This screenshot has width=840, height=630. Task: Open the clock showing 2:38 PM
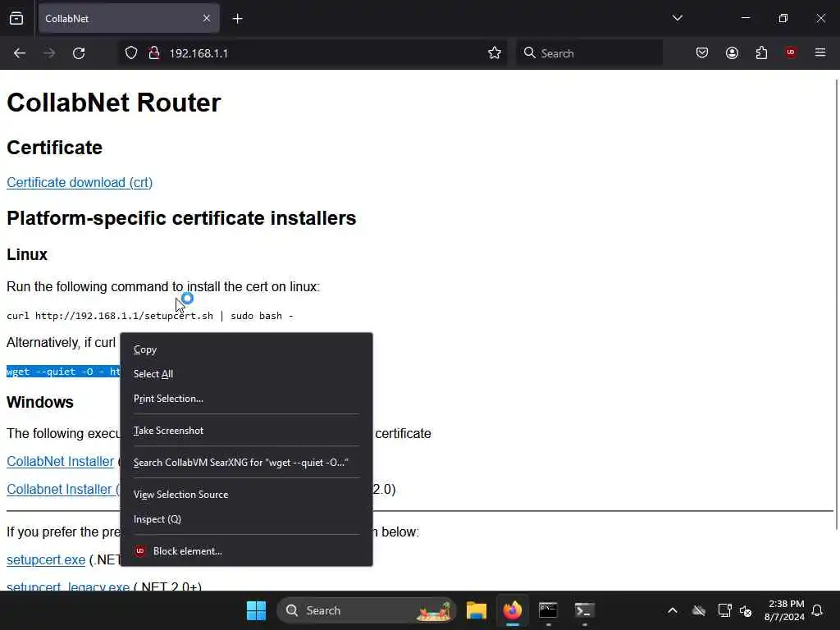click(x=784, y=610)
